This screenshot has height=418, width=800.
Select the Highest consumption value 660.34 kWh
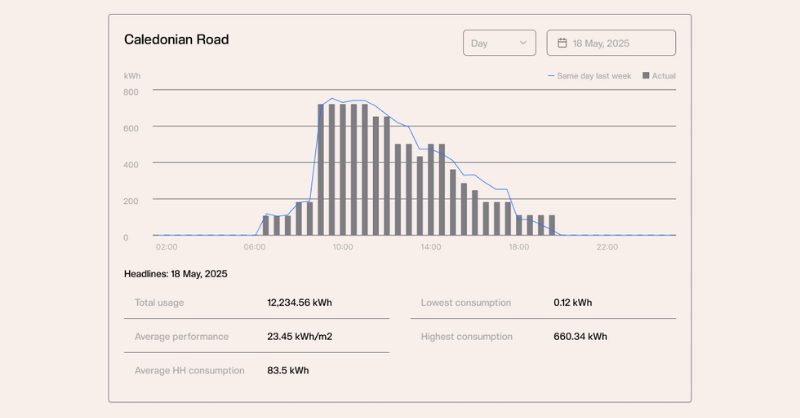[x=580, y=336]
